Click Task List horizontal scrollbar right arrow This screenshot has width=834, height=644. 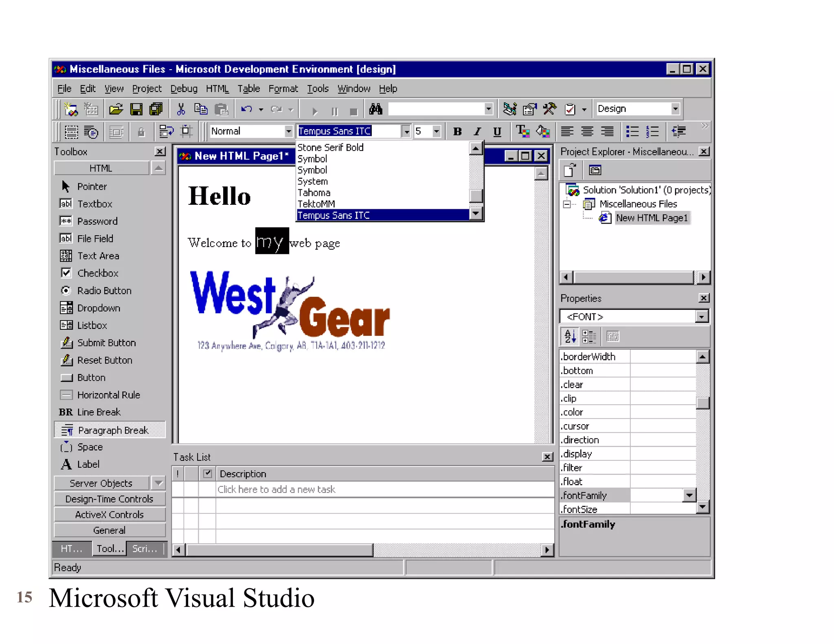pos(547,550)
